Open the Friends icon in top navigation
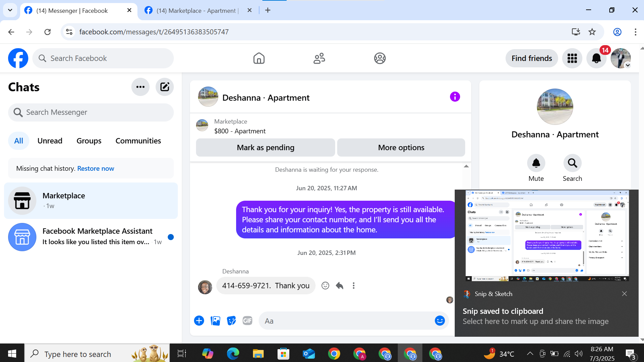 [x=319, y=58]
